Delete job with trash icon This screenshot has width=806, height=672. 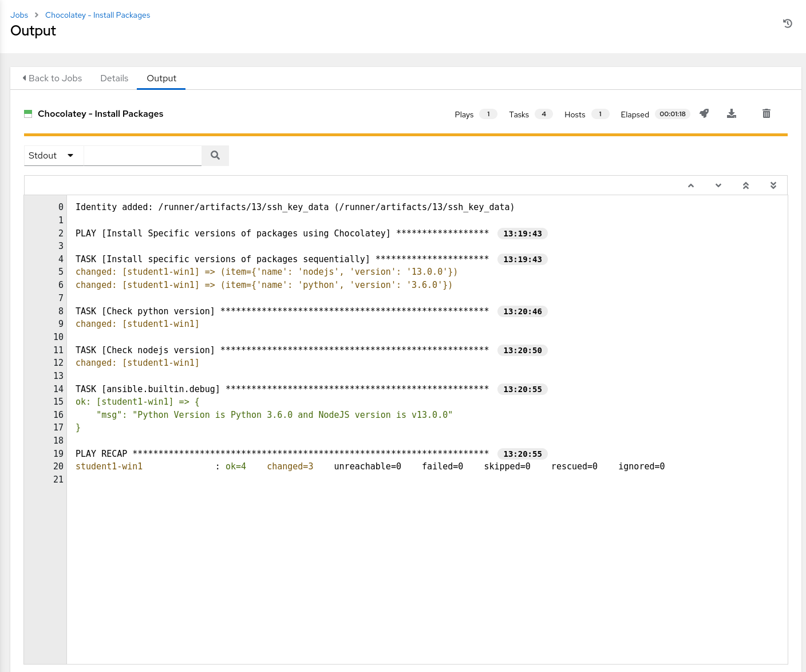tap(767, 113)
